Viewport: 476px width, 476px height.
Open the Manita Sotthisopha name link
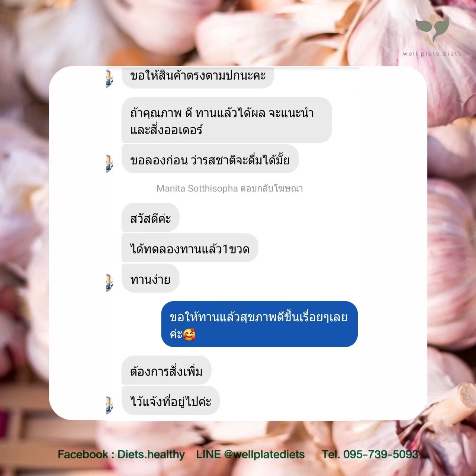[x=197, y=189]
